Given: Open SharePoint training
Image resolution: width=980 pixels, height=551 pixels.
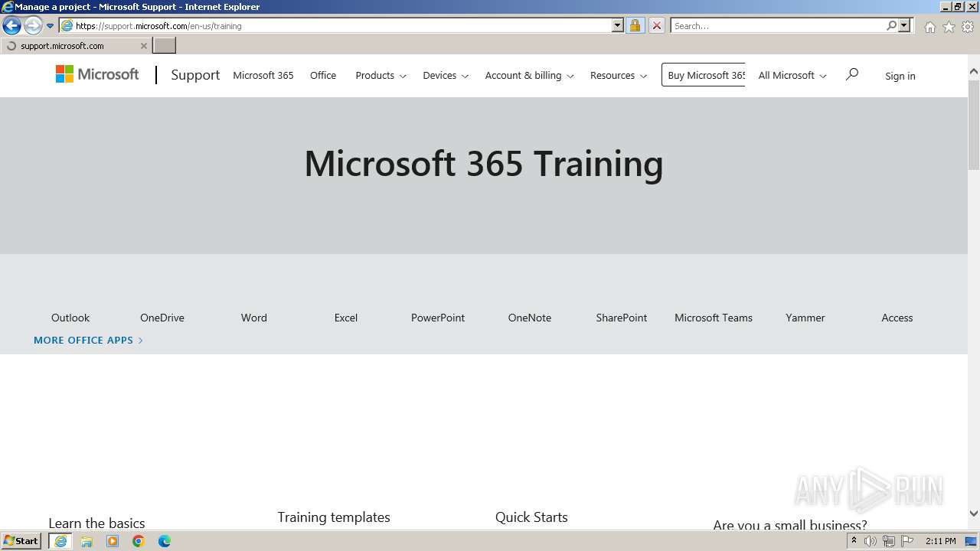Looking at the screenshot, I should coord(622,318).
